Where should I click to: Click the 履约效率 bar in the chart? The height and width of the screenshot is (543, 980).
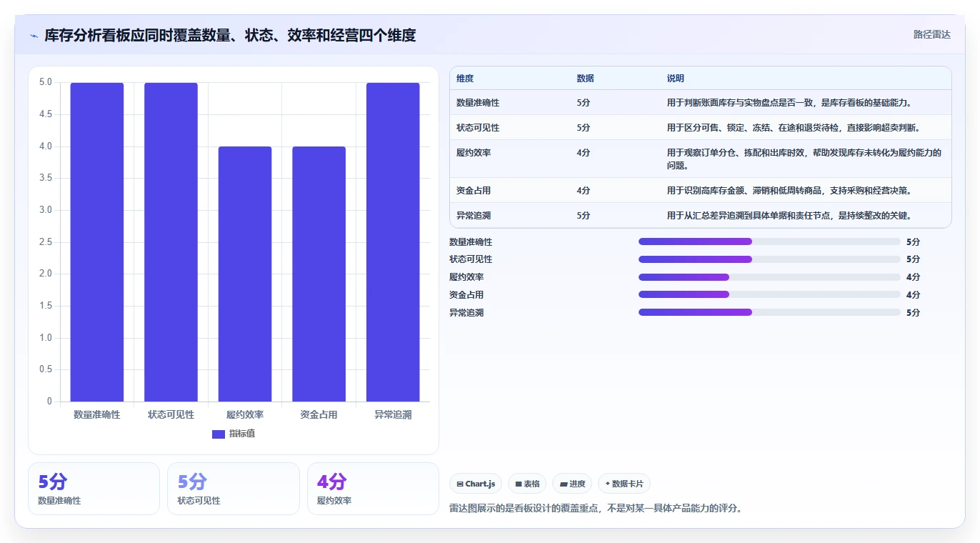point(245,274)
